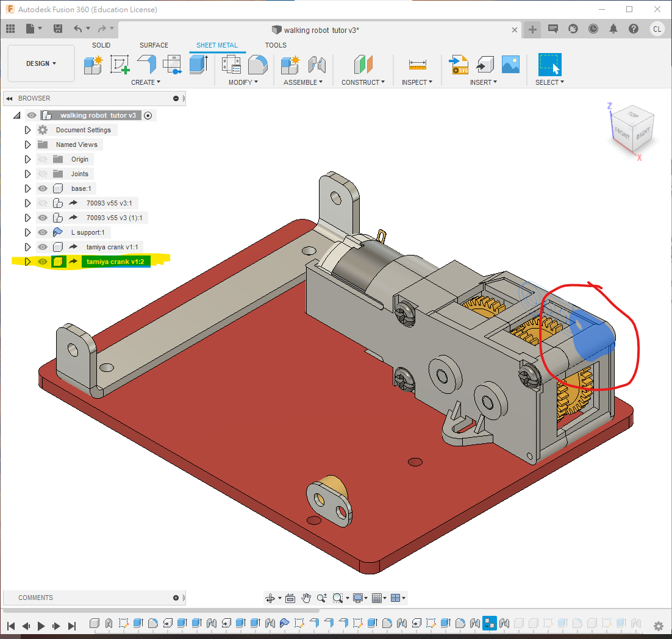Click the Create Sketch icon

tap(120, 63)
